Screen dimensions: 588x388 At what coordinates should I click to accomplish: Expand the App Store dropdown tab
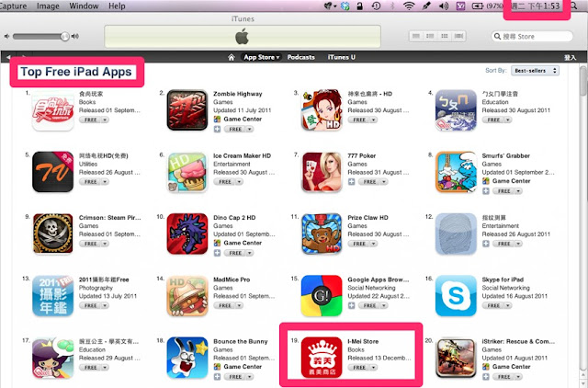(x=261, y=57)
